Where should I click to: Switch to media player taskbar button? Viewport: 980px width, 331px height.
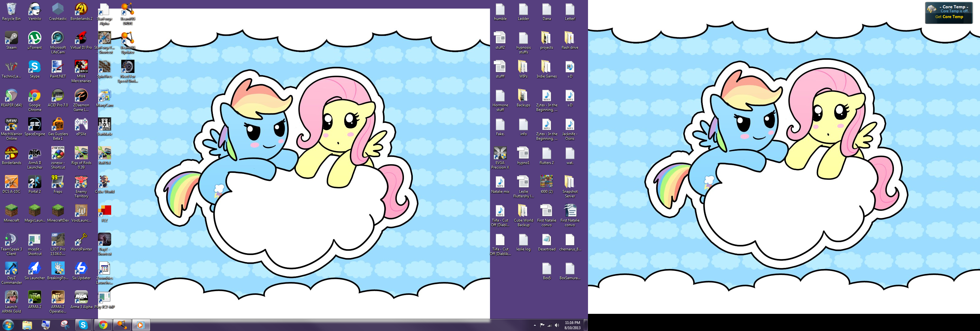(x=140, y=325)
